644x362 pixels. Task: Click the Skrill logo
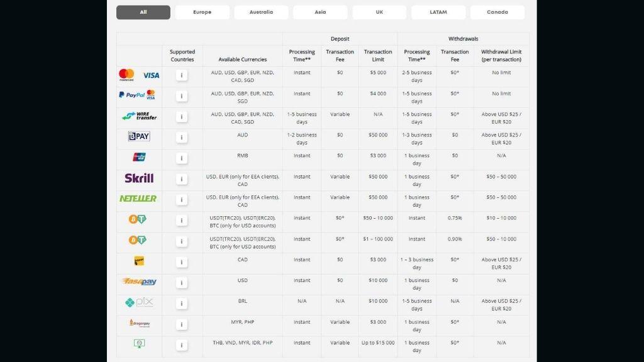139,178
